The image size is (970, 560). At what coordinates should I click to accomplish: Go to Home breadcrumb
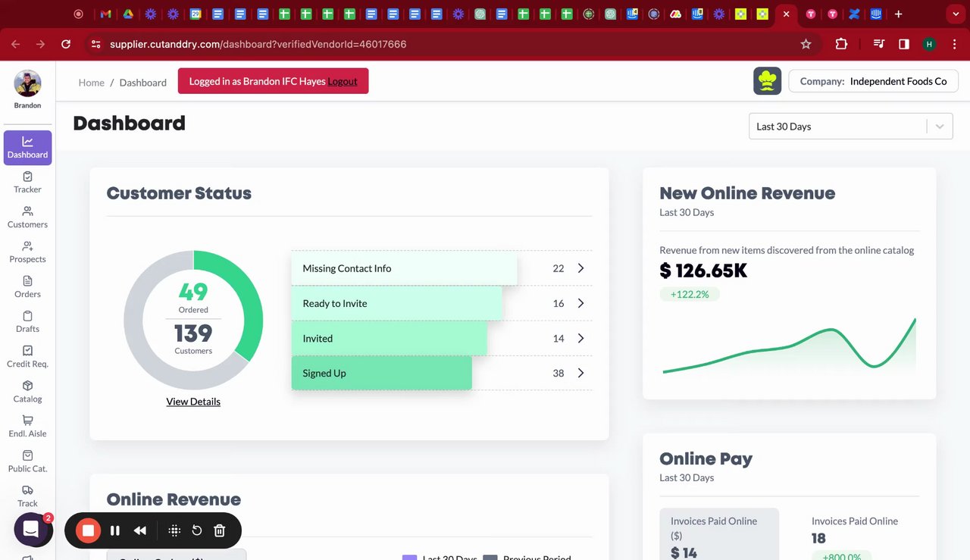click(x=91, y=83)
